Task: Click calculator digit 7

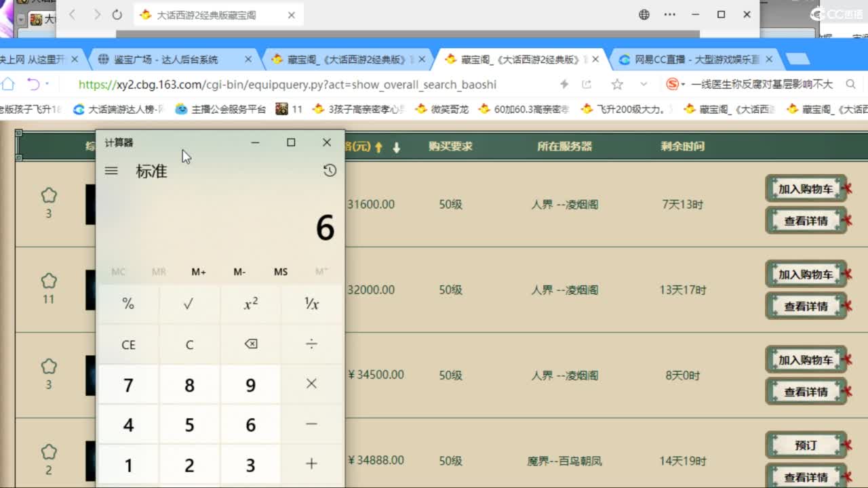Action: pyautogui.click(x=128, y=385)
